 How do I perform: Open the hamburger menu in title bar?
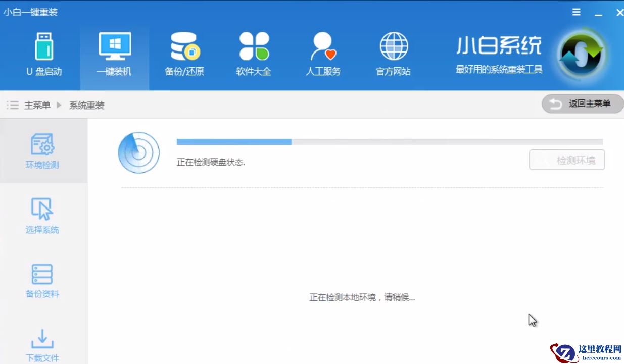[576, 12]
